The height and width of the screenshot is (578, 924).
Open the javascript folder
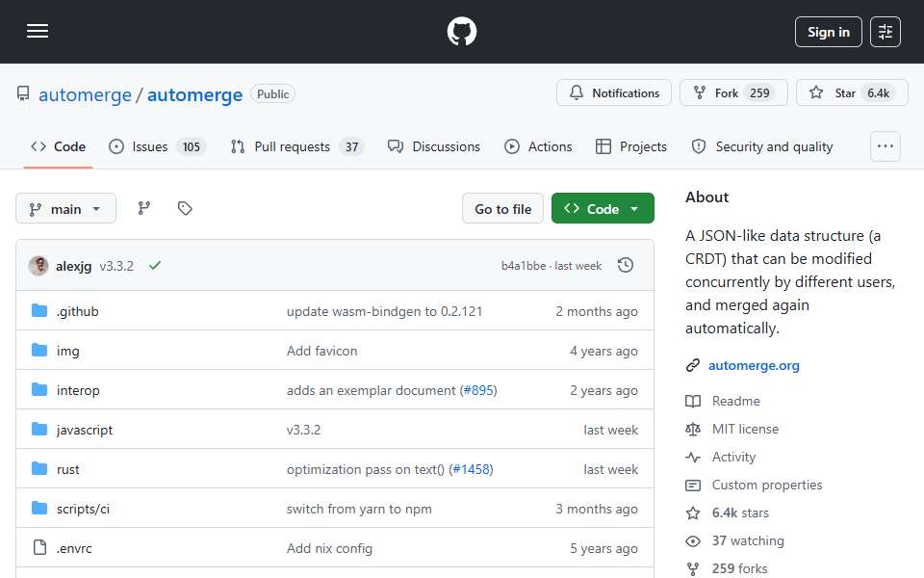pyautogui.click(x=85, y=430)
